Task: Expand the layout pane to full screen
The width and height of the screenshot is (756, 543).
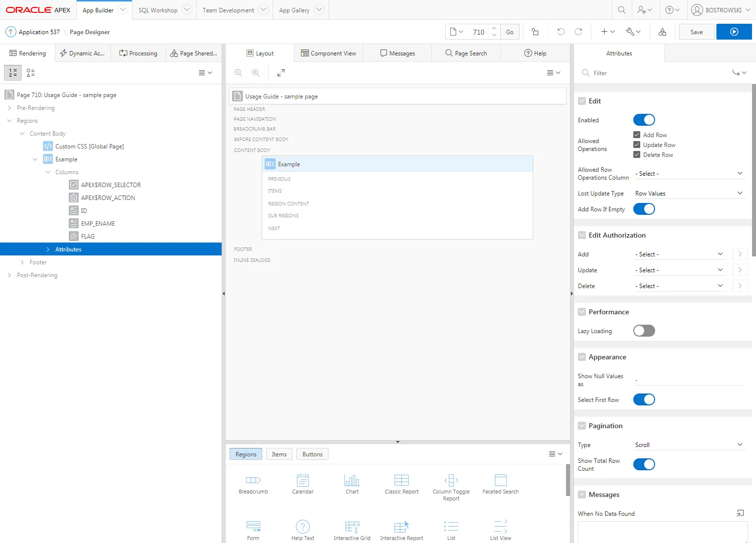Action: [281, 73]
